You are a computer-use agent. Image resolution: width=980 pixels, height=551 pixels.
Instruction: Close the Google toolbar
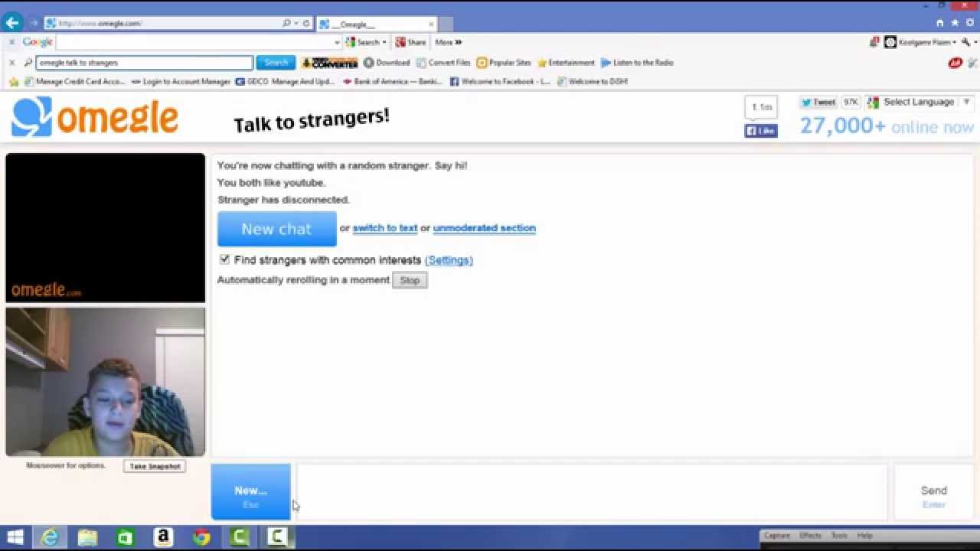[x=11, y=42]
